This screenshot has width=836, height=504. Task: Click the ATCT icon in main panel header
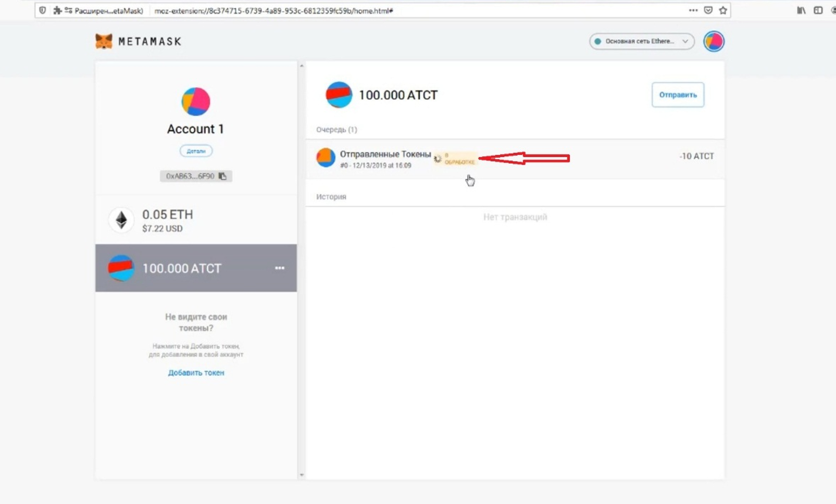339,95
